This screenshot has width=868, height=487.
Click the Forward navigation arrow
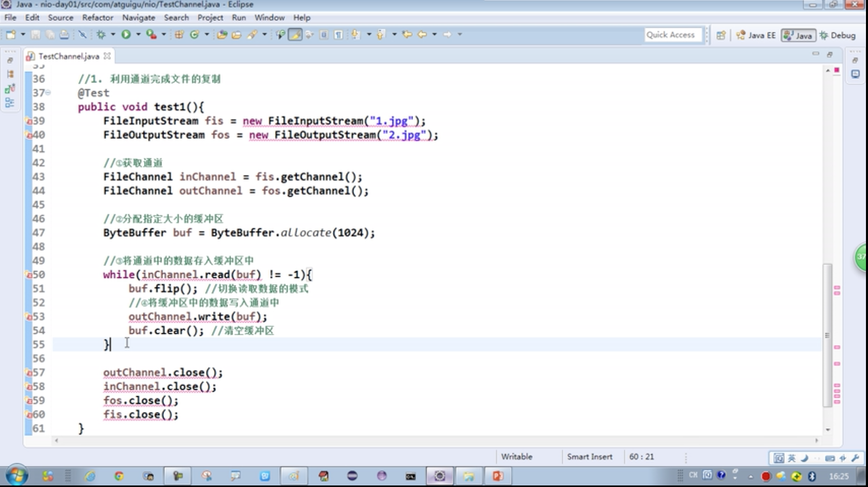447,34
